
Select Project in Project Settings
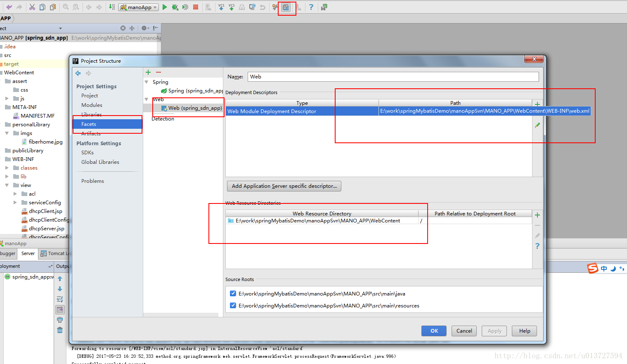[x=90, y=95]
